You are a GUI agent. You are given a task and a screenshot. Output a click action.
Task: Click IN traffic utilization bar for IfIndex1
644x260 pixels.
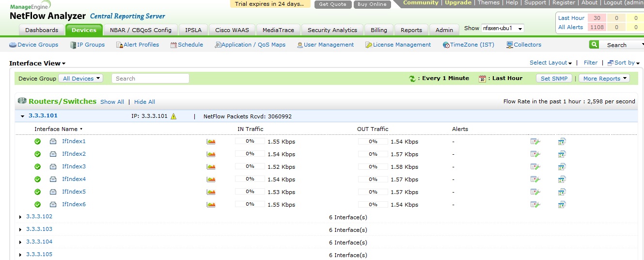250,141
